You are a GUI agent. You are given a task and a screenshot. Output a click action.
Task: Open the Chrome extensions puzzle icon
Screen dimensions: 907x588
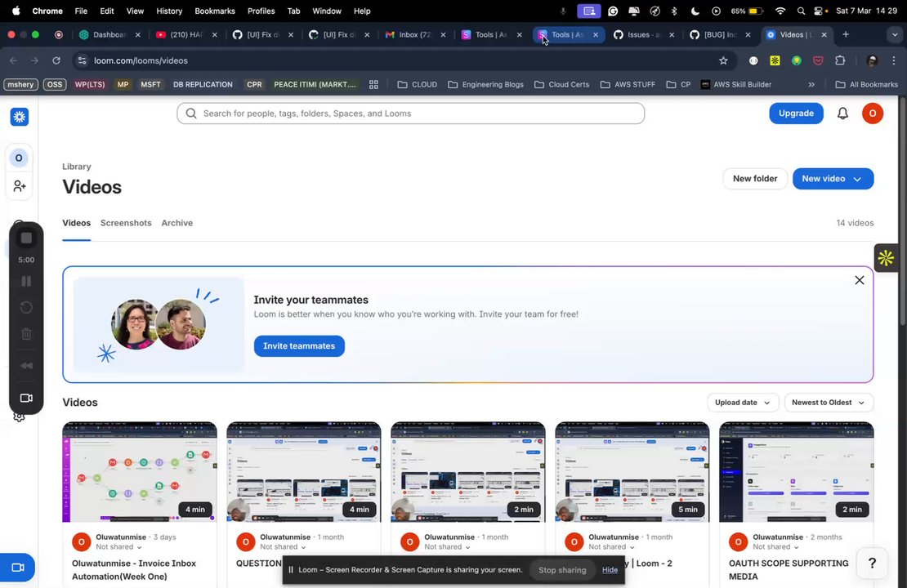pyautogui.click(x=841, y=60)
